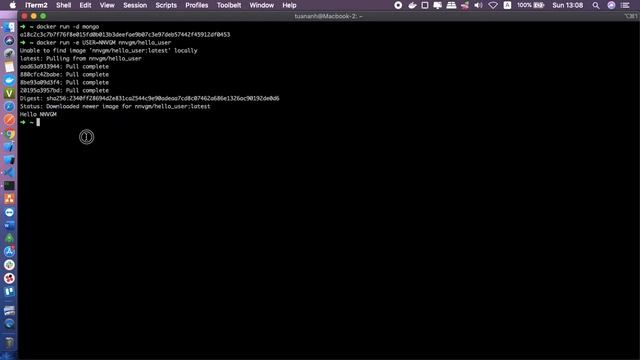Image resolution: width=640 pixels, height=360 pixels.
Task: Open the Docker whale menu bar icon
Action: (x=412, y=5)
